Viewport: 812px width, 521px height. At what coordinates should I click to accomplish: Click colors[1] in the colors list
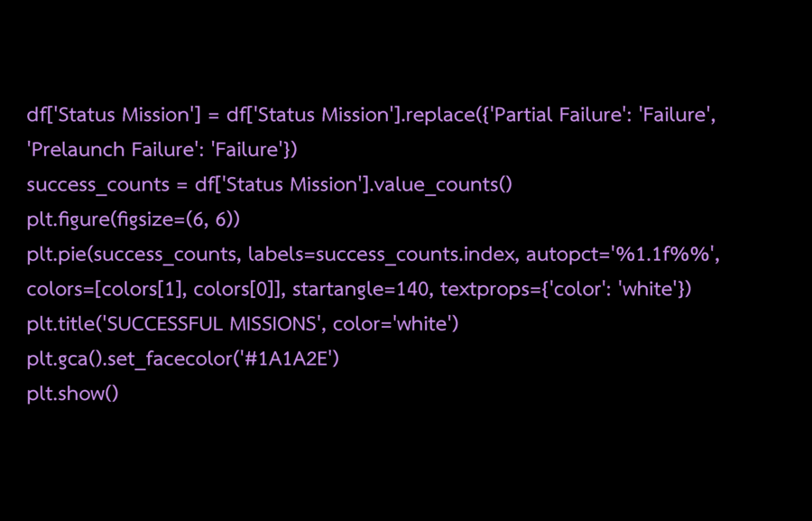pos(141,290)
